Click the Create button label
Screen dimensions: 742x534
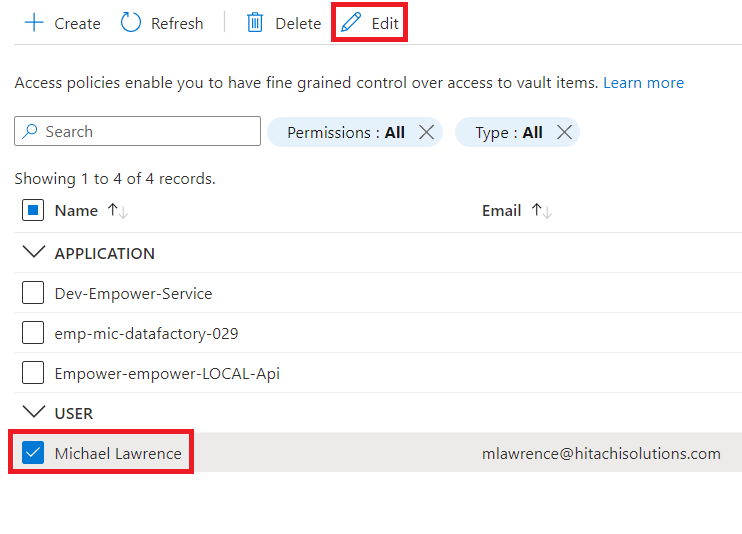point(77,24)
